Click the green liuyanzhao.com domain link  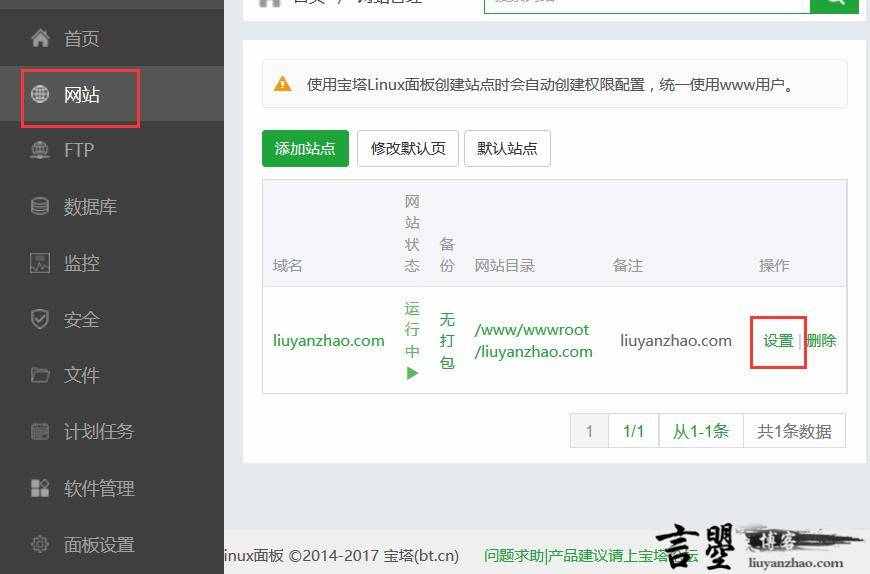pyautogui.click(x=328, y=341)
